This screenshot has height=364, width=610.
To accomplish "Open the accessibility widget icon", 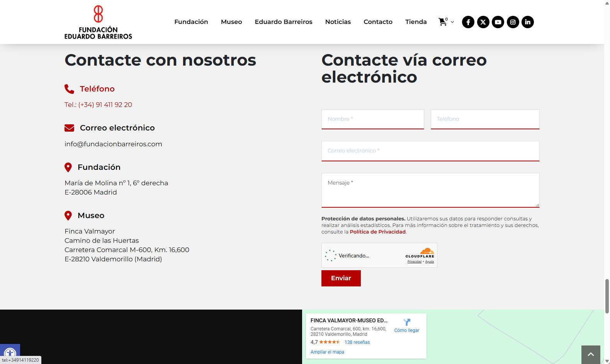I will click(10, 353).
